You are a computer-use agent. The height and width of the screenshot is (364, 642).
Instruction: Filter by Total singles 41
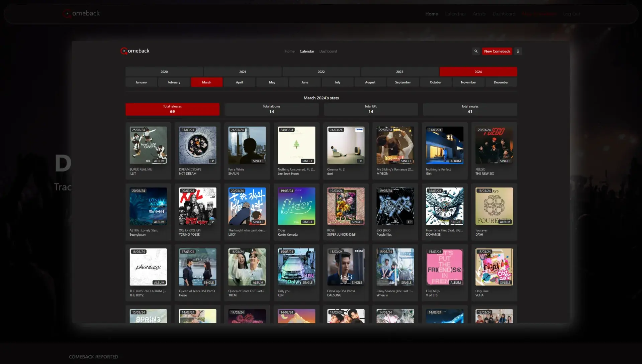point(470,109)
